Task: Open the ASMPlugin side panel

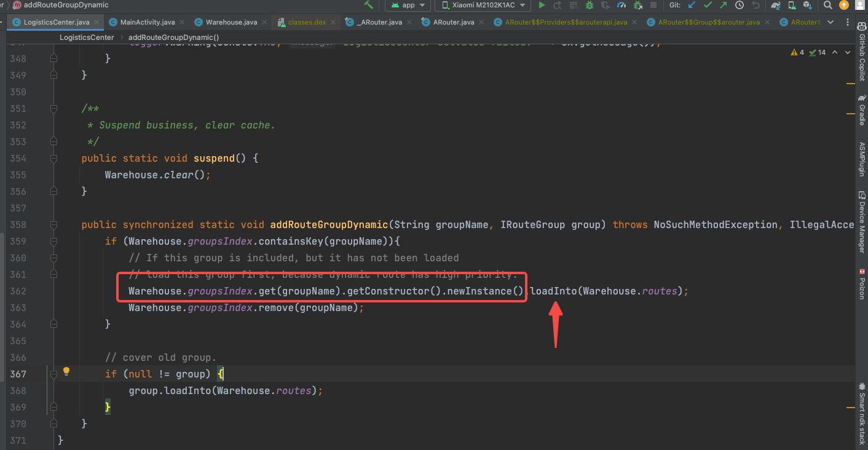Action: click(862, 159)
